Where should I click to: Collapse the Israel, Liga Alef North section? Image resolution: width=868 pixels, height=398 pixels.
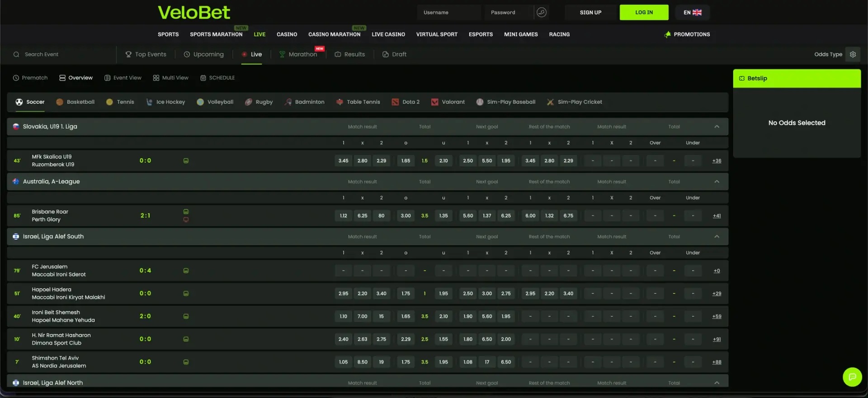(717, 383)
